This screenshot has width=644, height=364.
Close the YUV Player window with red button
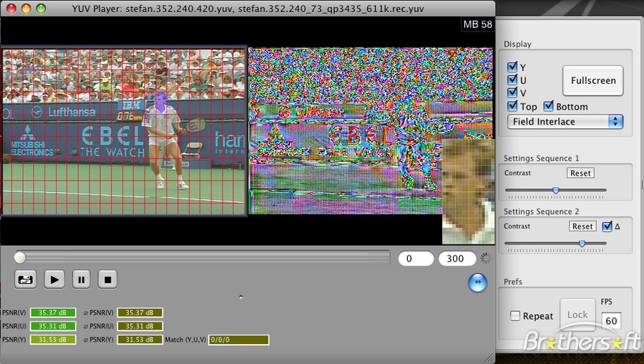(x=11, y=8)
